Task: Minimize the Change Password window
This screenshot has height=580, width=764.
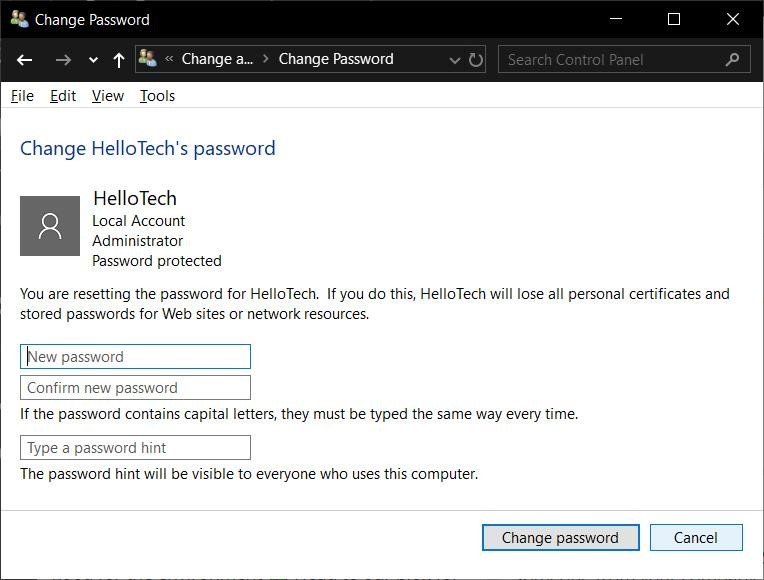Action: (x=616, y=19)
